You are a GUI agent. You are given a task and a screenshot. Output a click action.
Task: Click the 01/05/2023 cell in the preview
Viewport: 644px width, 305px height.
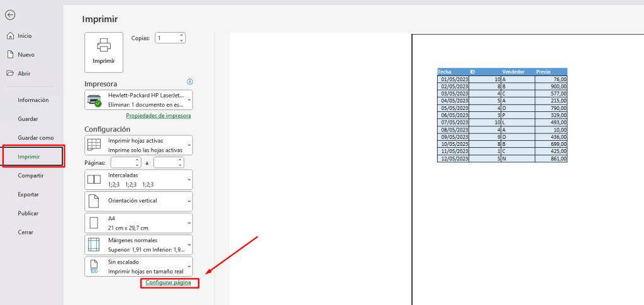click(453, 79)
